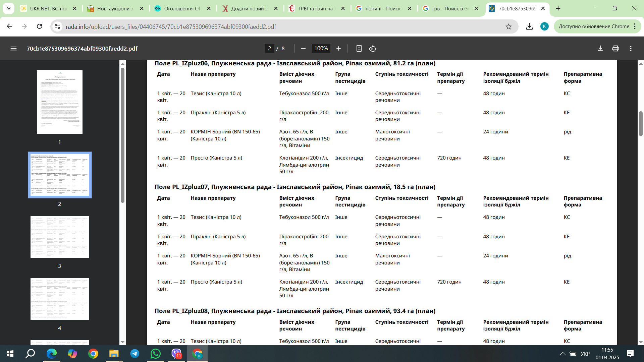The height and width of the screenshot is (362, 644).
Task: Show hidden system tray icons
Action: [x=563, y=354]
